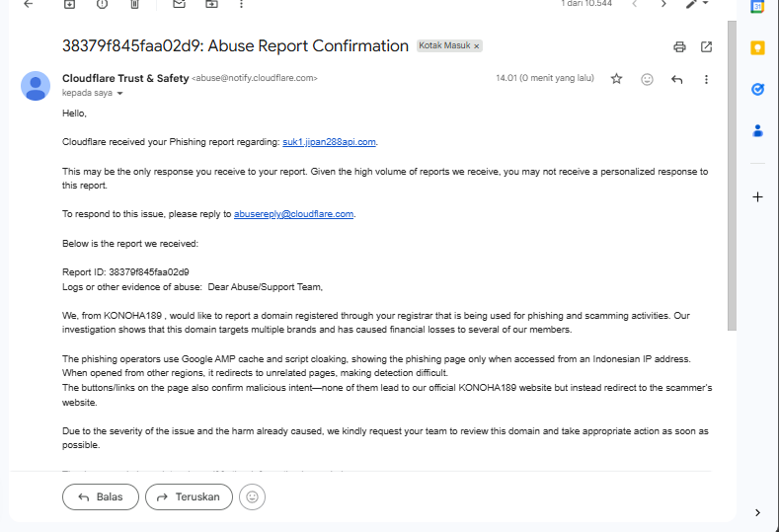This screenshot has width=779, height=532.
Task: Open the input tools dropdown arrow
Action: click(x=706, y=4)
